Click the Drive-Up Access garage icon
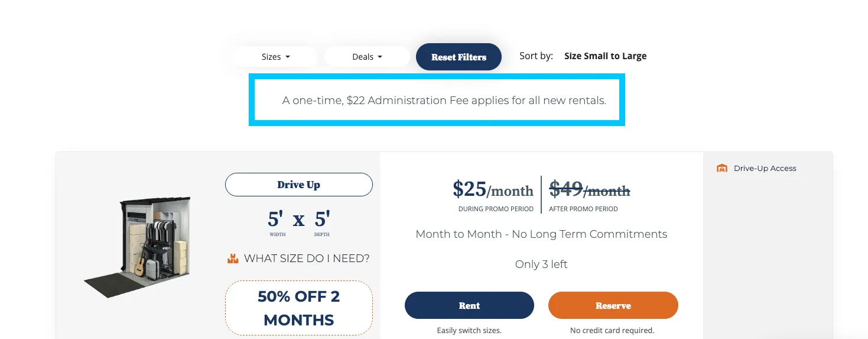Image resolution: width=868 pixels, height=339 pixels. coord(721,168)
